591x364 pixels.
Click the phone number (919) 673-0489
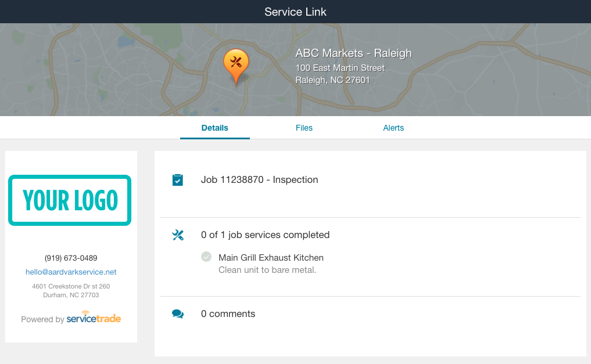[x=71, y=258]
